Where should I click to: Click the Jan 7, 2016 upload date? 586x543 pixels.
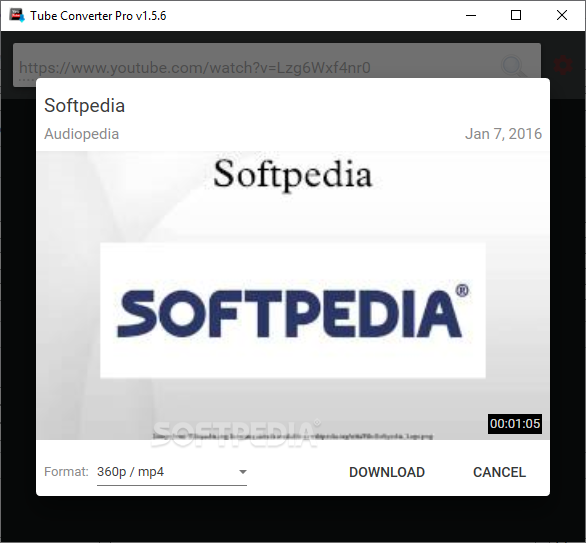pos(503,134)
